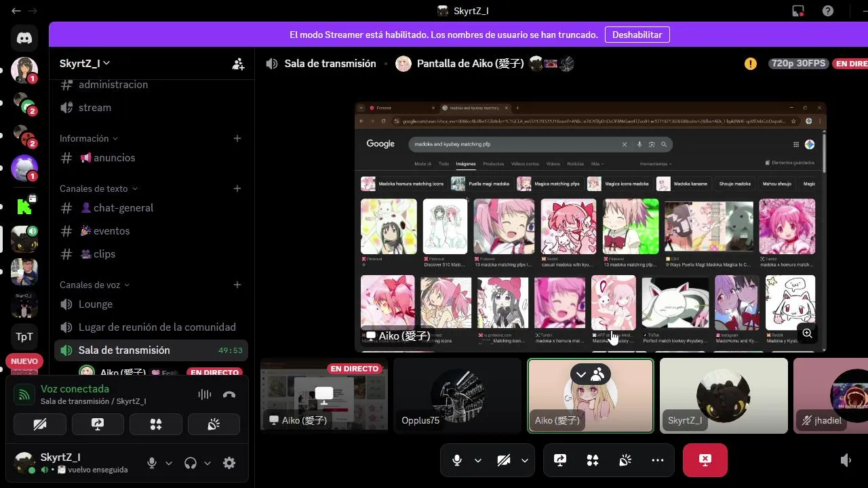Open more options three-dots in call bar
This screenshot has width=868, height=488.
coord(658,460)
